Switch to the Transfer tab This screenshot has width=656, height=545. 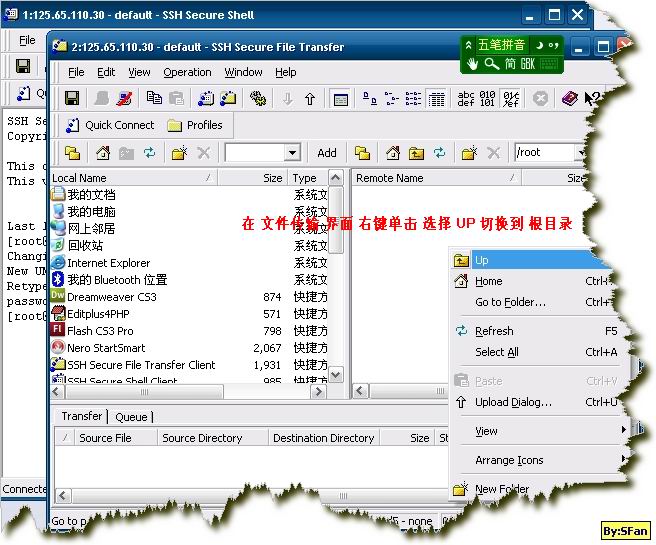82,416
